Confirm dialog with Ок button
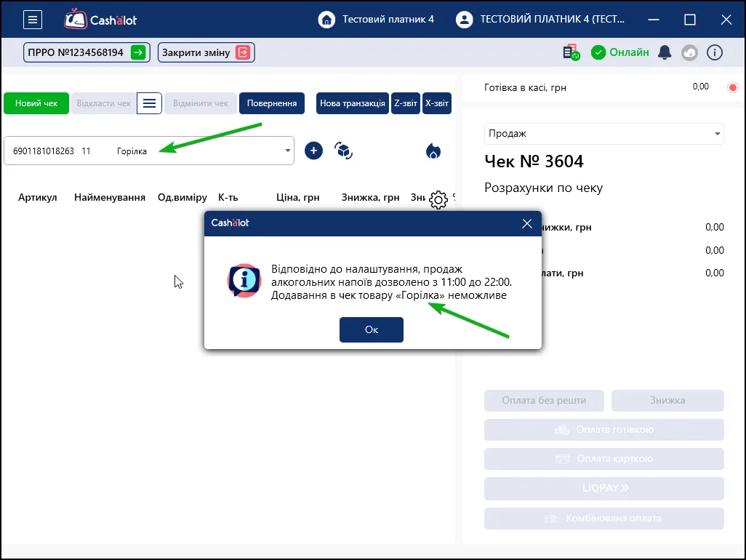Image resolution: width=746 pixels, height=560 pixels. click(x=372, y=329)
